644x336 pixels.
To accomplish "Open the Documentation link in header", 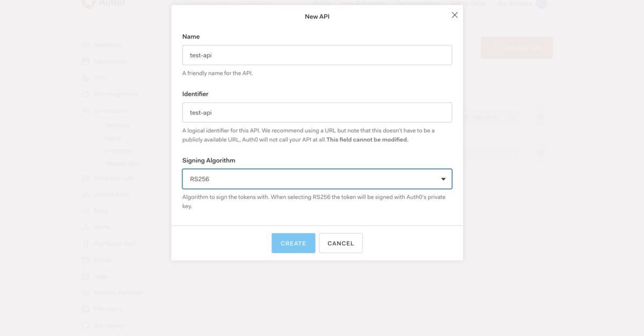I will (x=418, y=3).
